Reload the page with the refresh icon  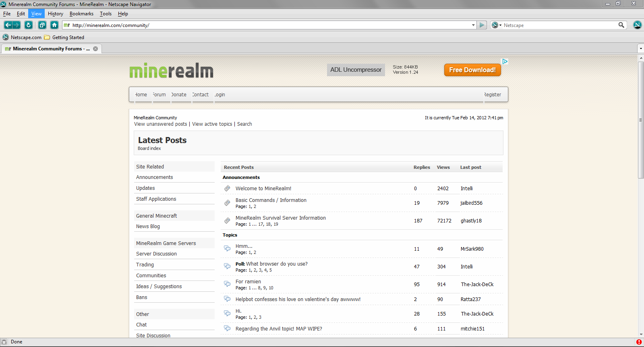[x=28, y=25]
